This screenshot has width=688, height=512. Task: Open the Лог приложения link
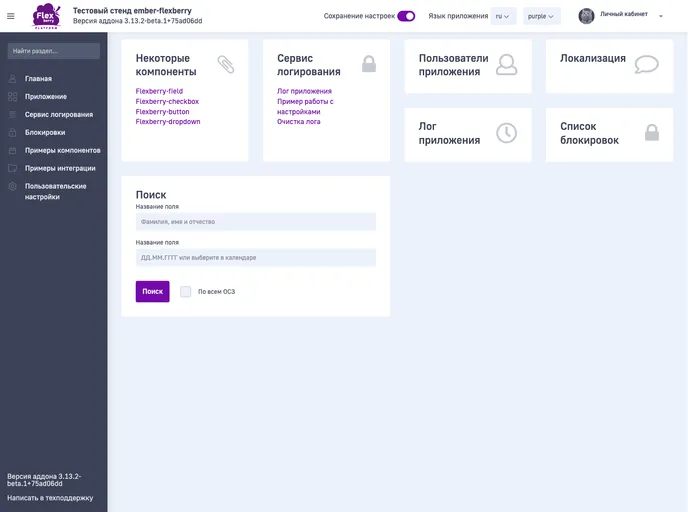click(305, 91)
